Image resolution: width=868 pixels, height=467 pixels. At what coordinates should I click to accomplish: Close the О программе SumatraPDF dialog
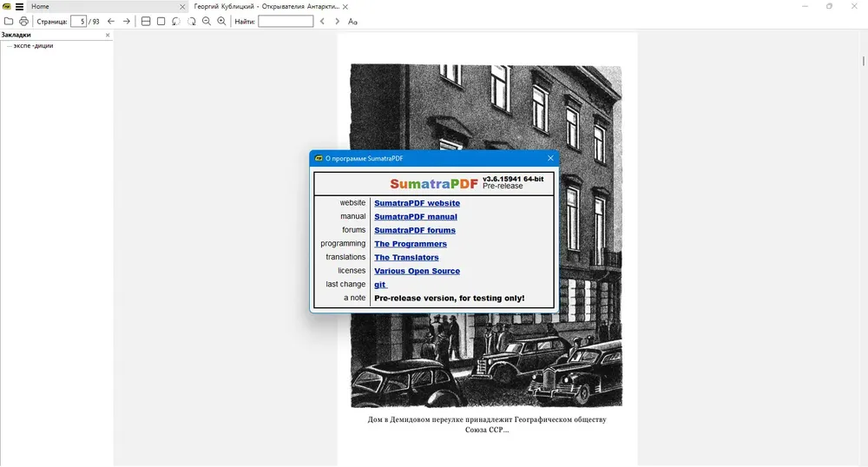pyautogui.click(x=550, y=158)
